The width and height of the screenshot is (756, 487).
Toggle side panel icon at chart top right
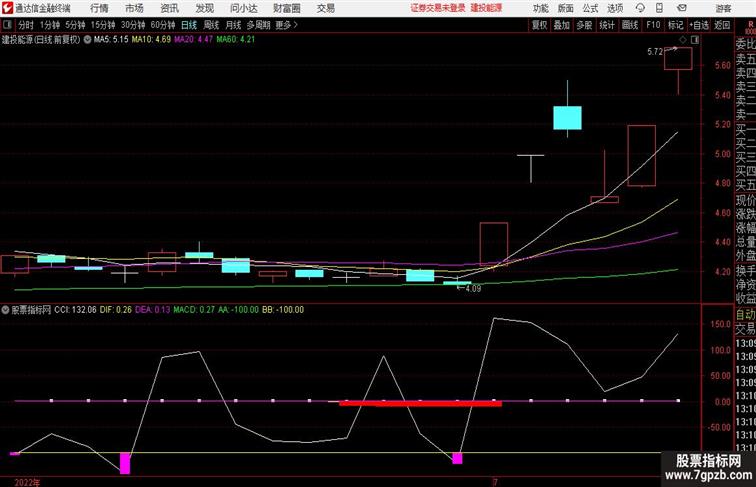(x=695, y=40)
